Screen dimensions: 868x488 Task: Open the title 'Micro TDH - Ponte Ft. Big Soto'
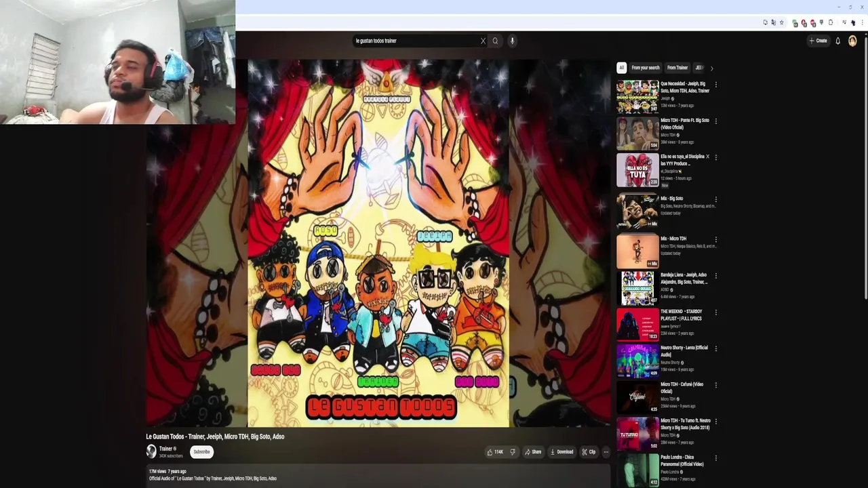(685, 124)
